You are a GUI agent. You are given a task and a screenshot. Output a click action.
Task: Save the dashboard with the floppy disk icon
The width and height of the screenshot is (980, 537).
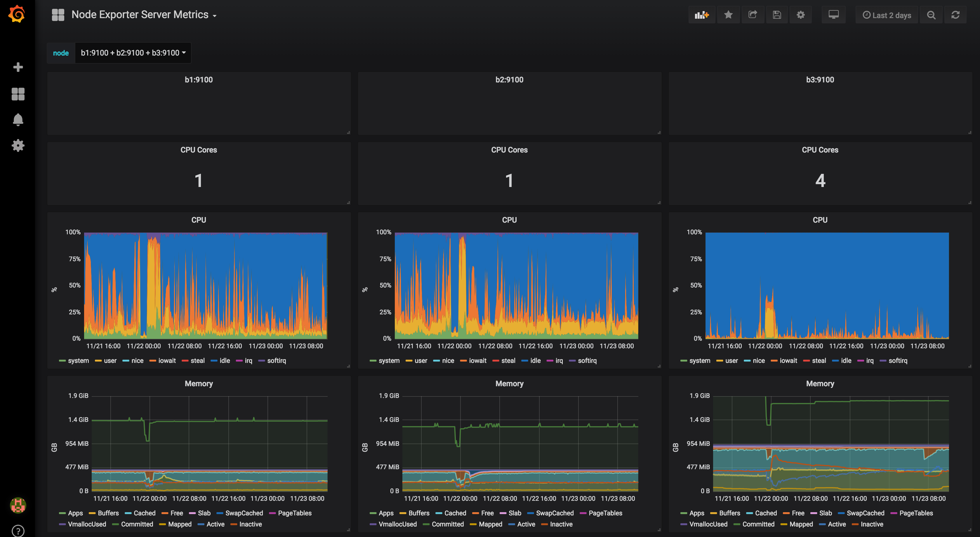click(777, 15)
